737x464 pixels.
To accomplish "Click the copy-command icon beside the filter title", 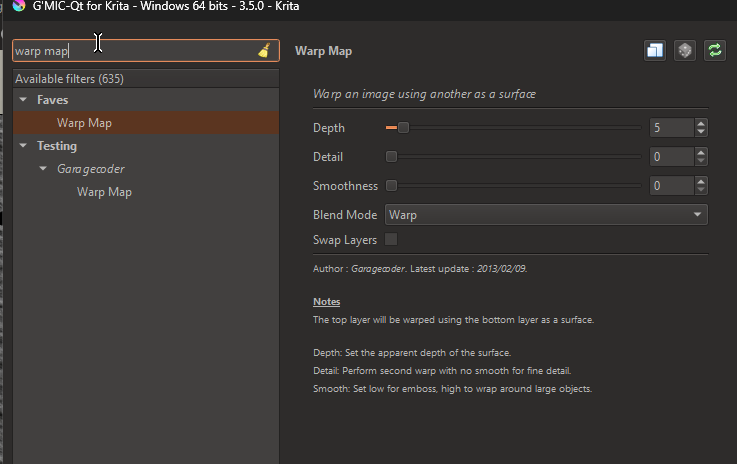I will (655, 51).
